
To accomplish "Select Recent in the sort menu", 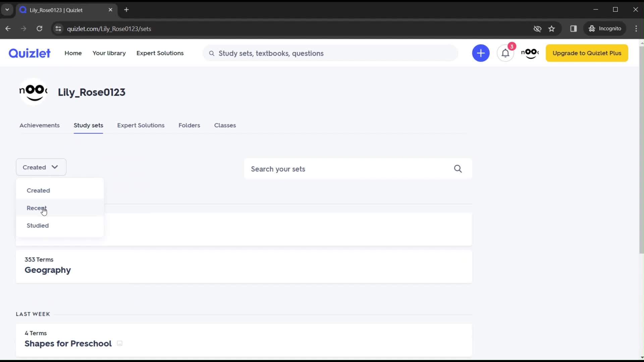I will [x=60, y=208].
